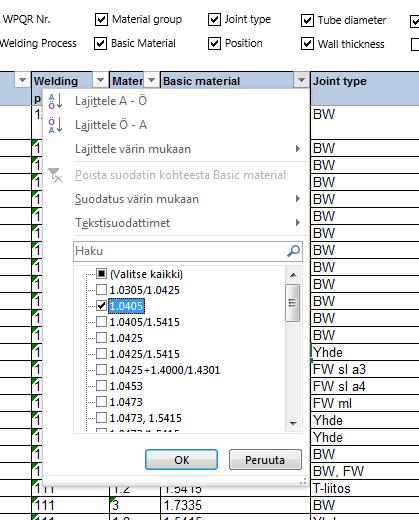Check the 1.0425/1.5415 filter item

(101, 354)
